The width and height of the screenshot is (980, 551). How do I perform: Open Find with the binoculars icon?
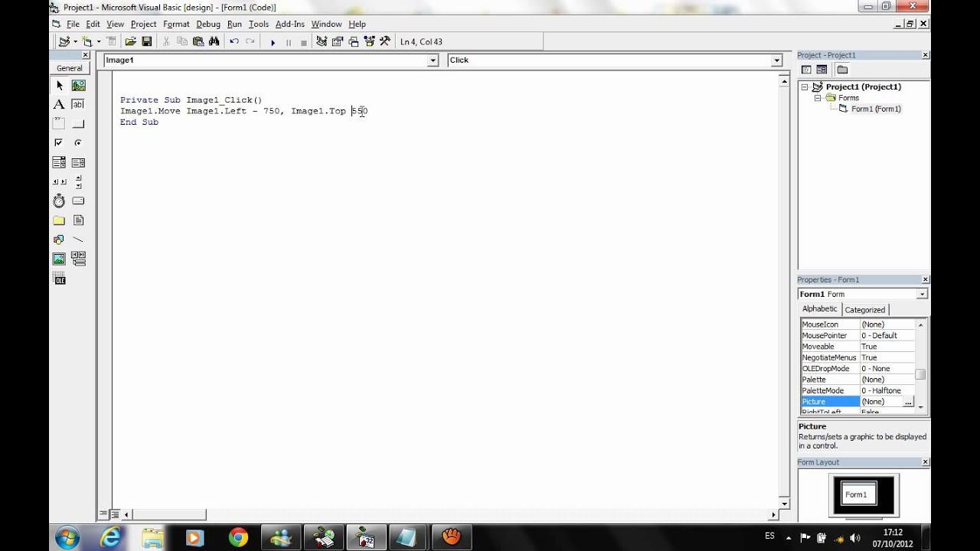pyautogui.click(x=214, y=42)
